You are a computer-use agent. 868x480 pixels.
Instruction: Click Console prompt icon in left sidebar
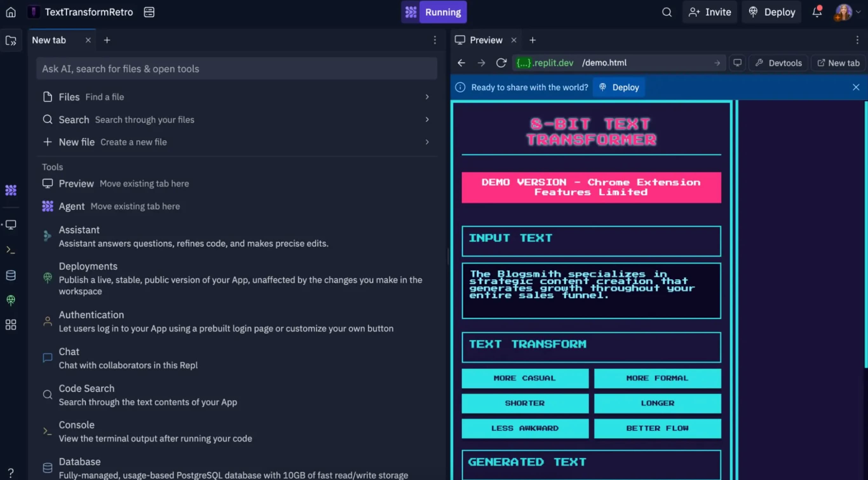pos(11,250)
